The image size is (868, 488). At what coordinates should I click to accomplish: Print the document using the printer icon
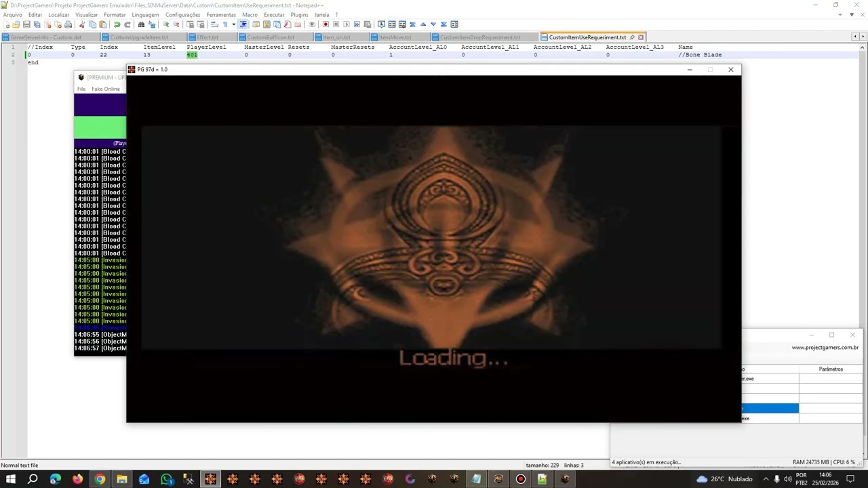68,24
